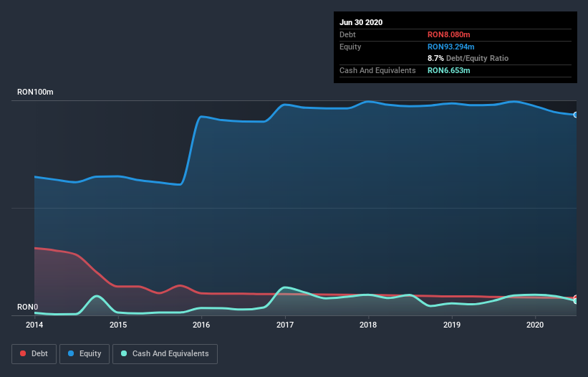
Task: Click the 2016 x-axis label
Action: pos(201,325)
